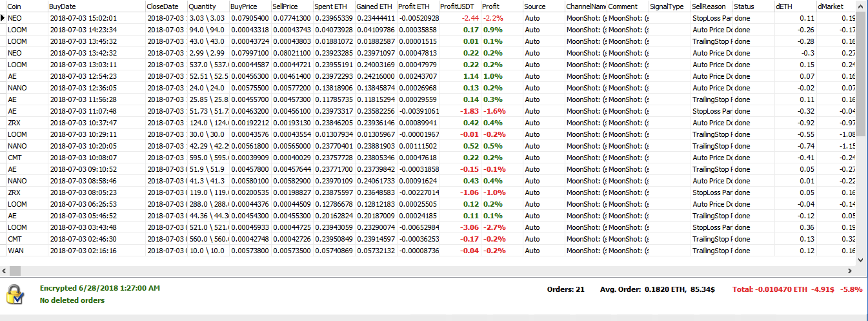
Task: Click Gained ETH cell 0.24216000
Action: click(x=376, y=76)
